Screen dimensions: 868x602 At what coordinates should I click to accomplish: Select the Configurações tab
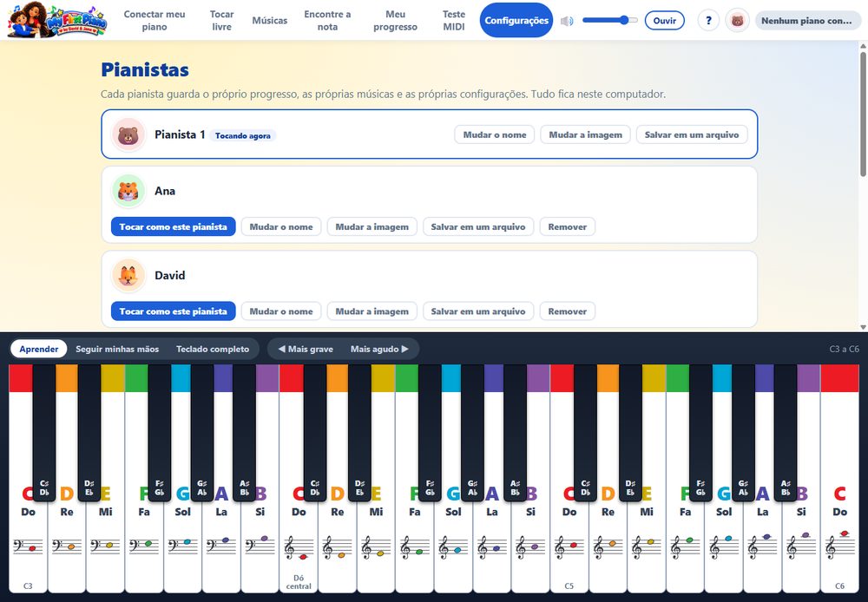pos(516,21)
